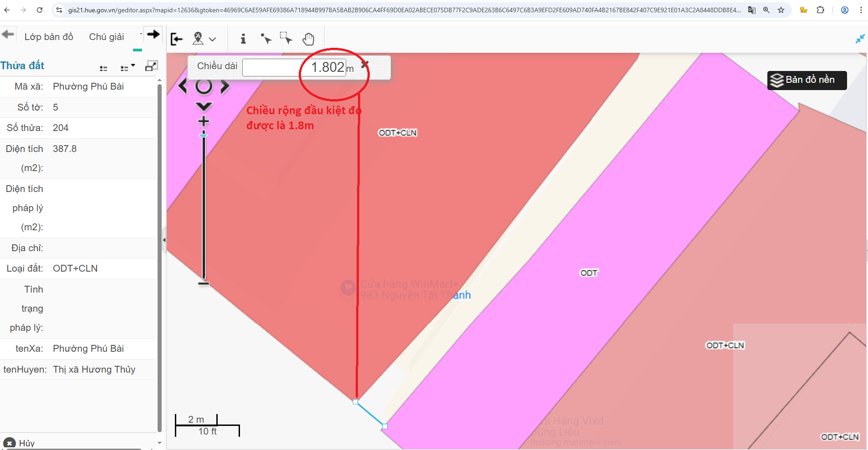
Task: Click the info identify tool icon
Action: click(243, 39)
